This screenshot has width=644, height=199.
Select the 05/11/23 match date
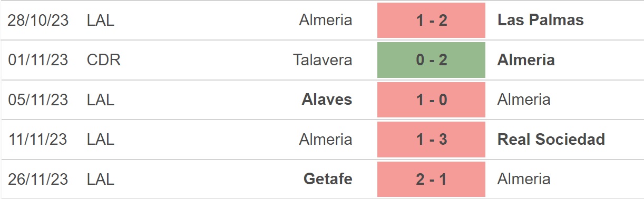(x=38, y=100)
